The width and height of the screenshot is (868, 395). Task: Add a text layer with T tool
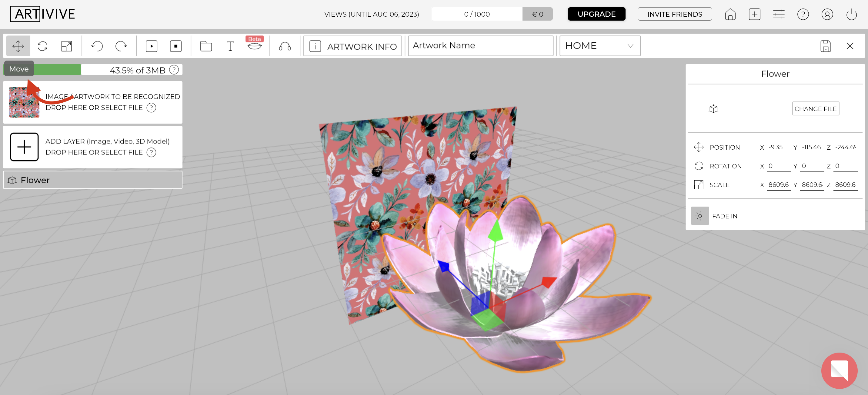[230, 46]
